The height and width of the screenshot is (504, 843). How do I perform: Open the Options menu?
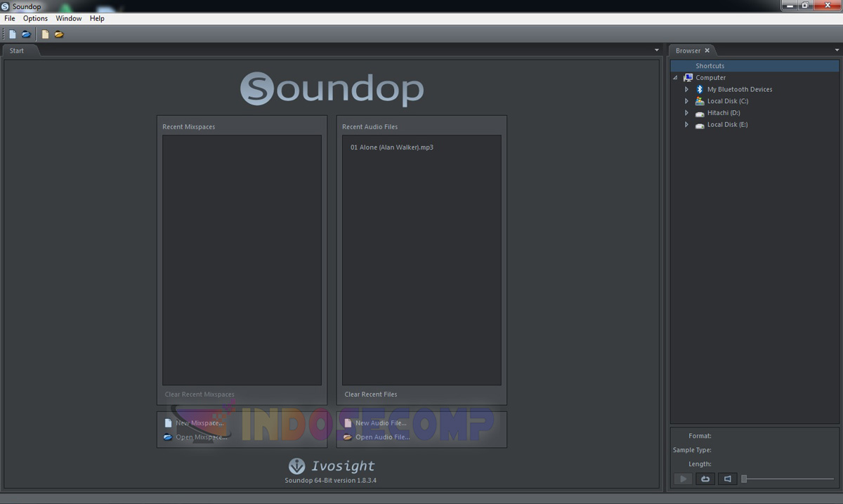tap(34, 18)
